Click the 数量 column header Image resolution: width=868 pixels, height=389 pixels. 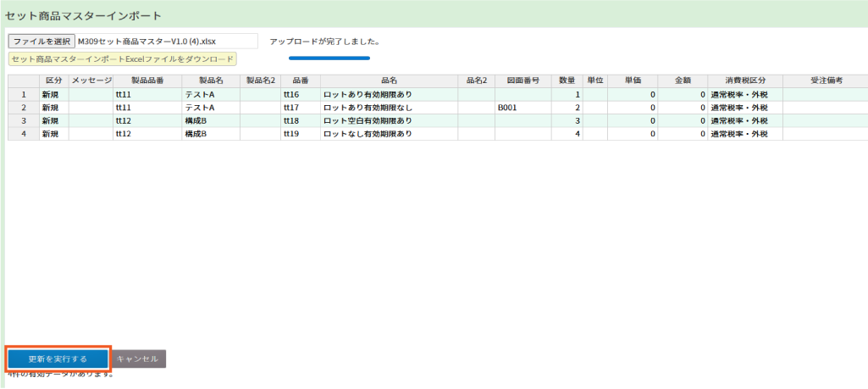point(567,81)
